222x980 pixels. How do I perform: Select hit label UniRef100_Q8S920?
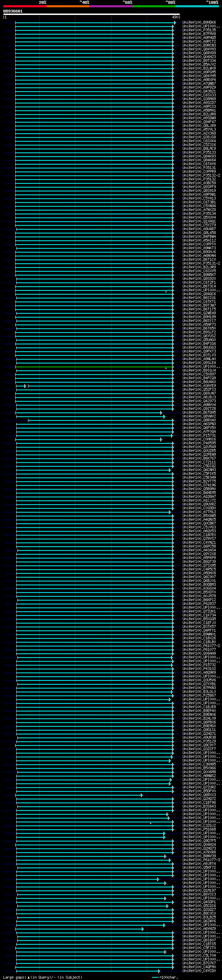[x=199, y=279]
